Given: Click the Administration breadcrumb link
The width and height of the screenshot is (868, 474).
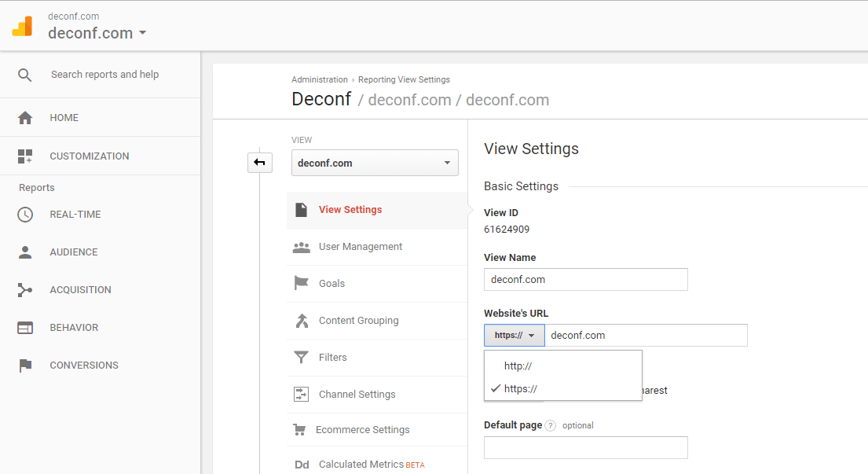Looking at the screenshot, I should click(x=320, y=79).
